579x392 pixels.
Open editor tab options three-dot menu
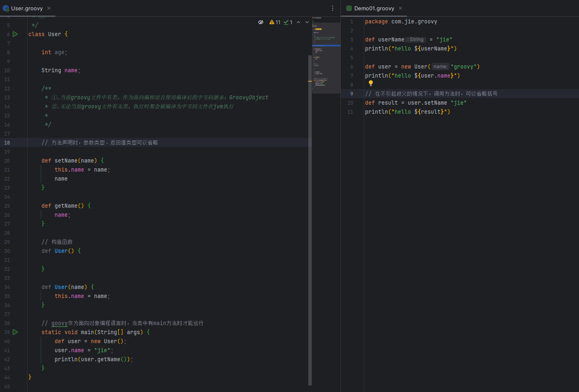coord(333,8)
